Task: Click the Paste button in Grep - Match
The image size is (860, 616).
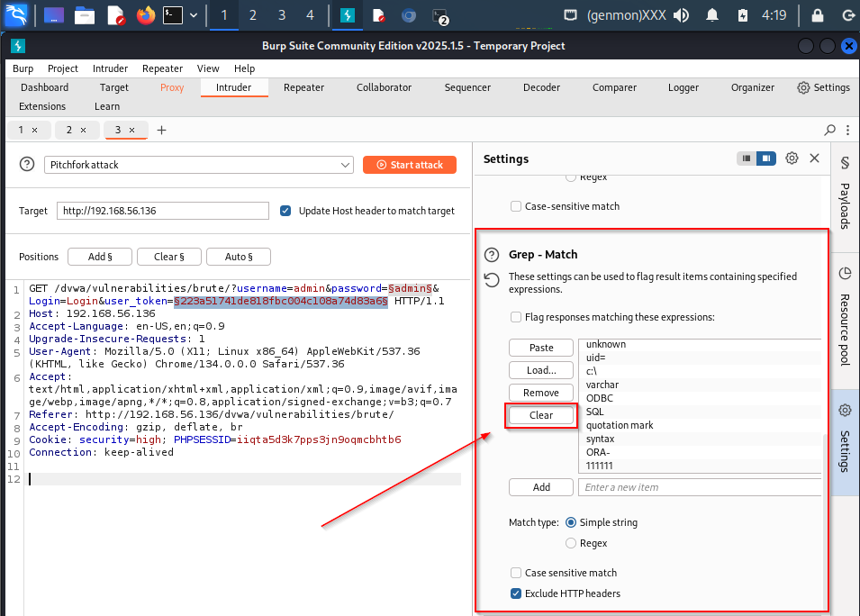Action: (x=541, y=348)
